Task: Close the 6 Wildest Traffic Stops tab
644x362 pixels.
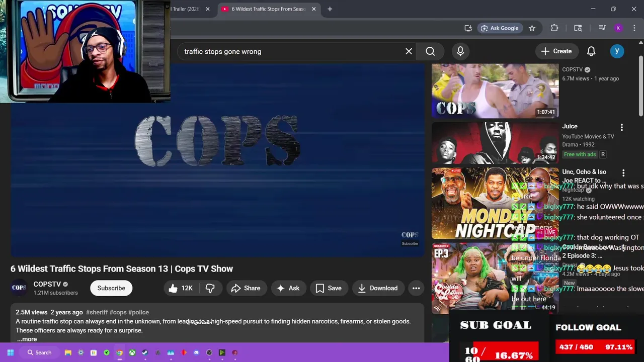Action: (x=314, y=9)
